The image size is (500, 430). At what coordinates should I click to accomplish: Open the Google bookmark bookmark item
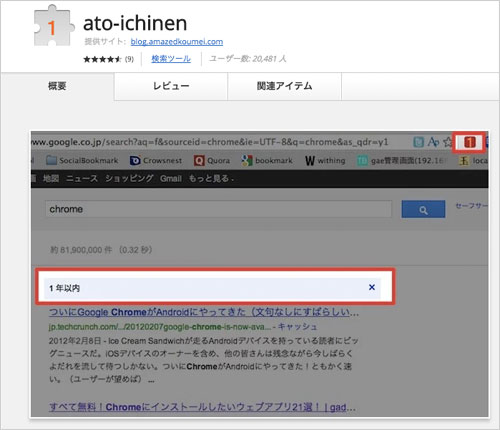pos(267,161)
